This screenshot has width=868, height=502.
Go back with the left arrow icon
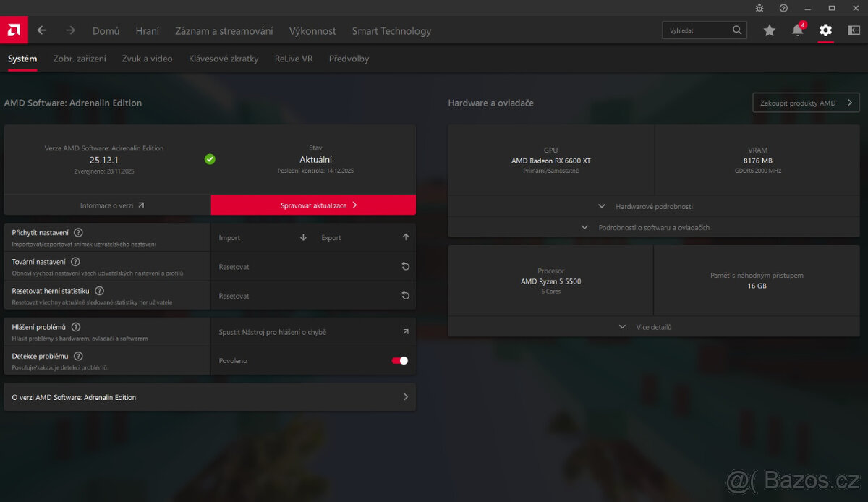pos(42,30)
